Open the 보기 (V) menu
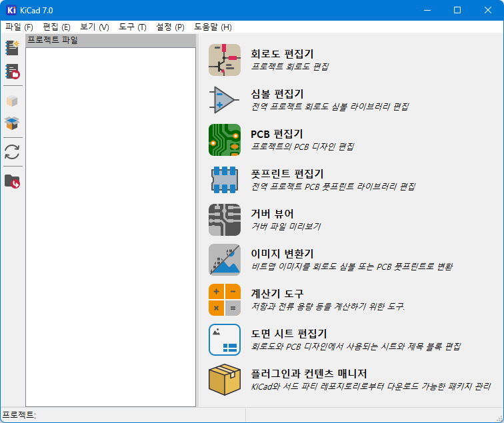The height and width of the screenshot is (423, 504). tap(95, 27)
